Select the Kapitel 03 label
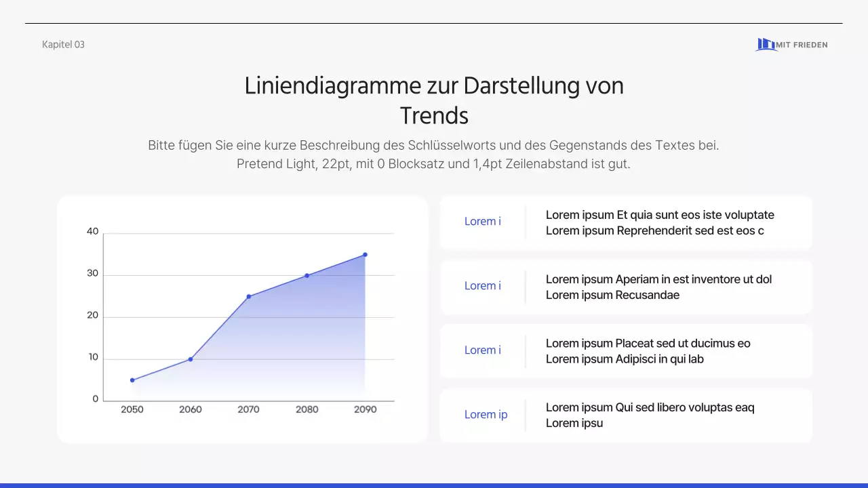The width and height of the screenshot is (868, 488). pyautogui.click(x=63, y=44)
